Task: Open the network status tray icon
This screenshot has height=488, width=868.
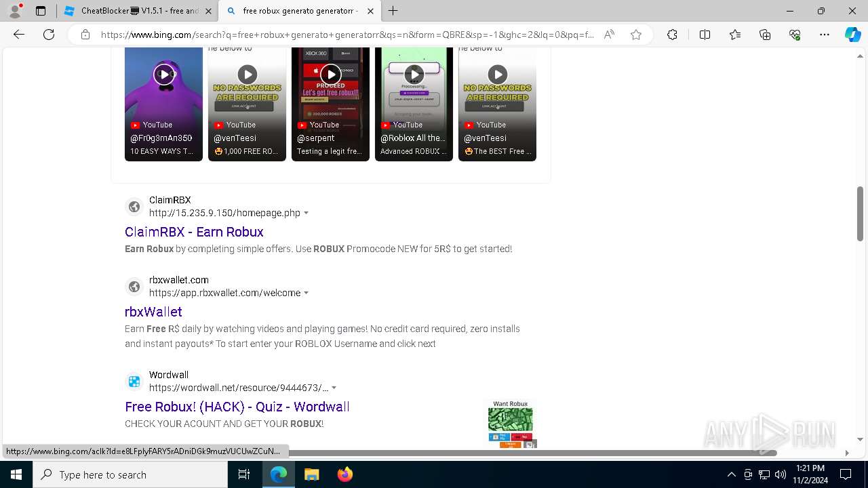Action: (x=764, y=474)
